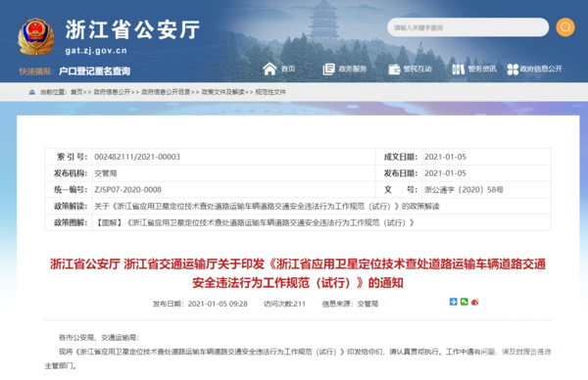This screenshot has width=588, height=380.
Task: Click 访问次数:211 visit counter
Action: 284,304
